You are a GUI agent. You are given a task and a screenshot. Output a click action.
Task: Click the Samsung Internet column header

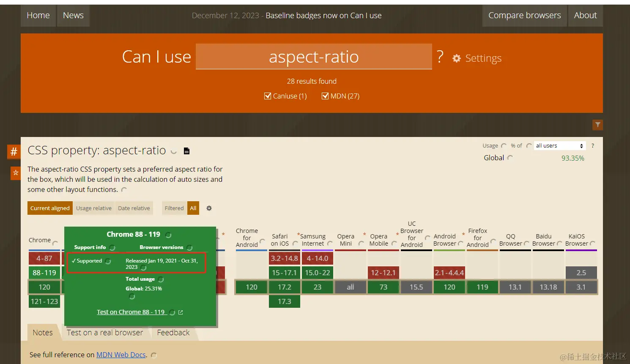313,240
